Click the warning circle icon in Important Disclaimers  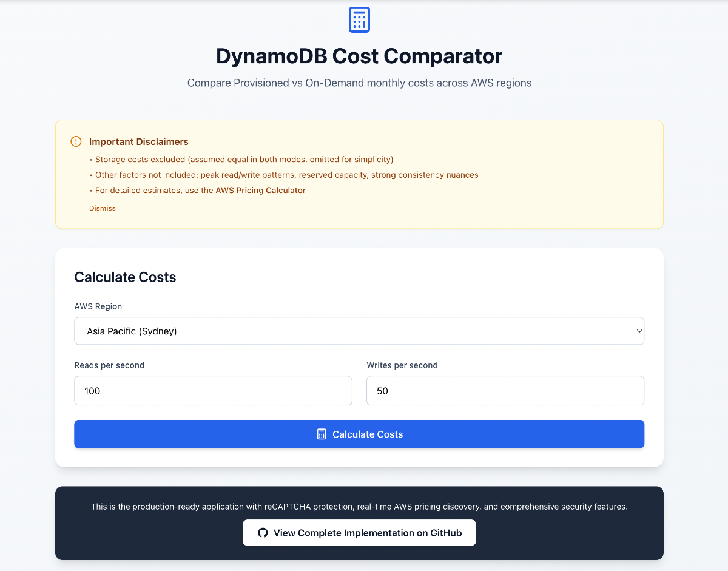[x=75, y=141]
